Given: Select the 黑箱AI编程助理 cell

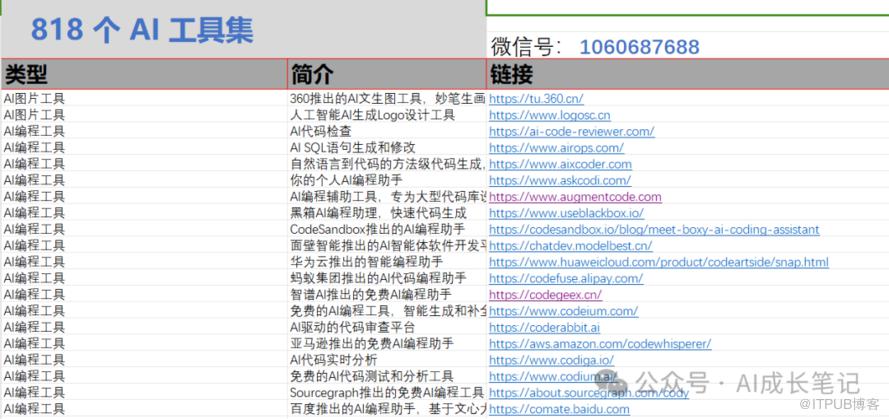Looking at the screenshot, I should 387,213.
